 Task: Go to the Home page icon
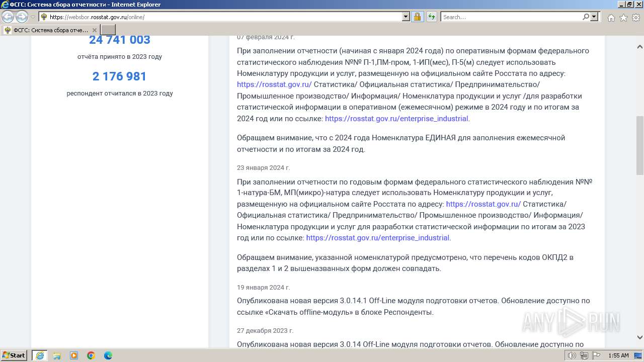[x=611, y=18]
